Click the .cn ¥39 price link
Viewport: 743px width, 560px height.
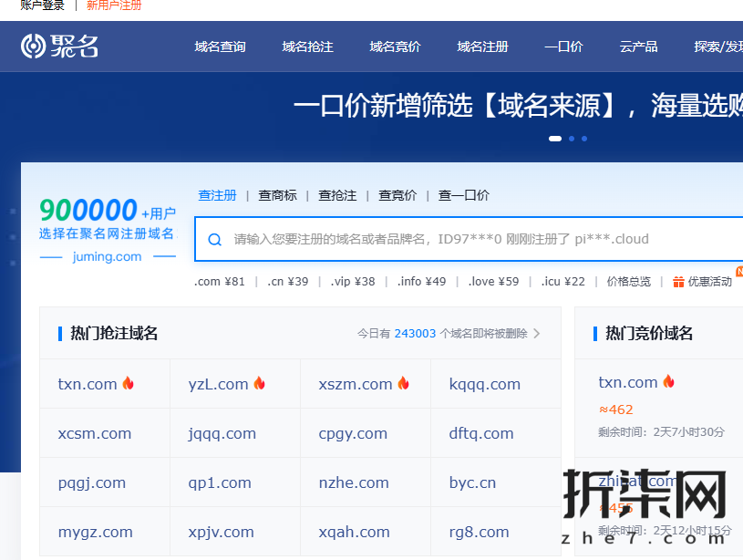coord(286,282)
